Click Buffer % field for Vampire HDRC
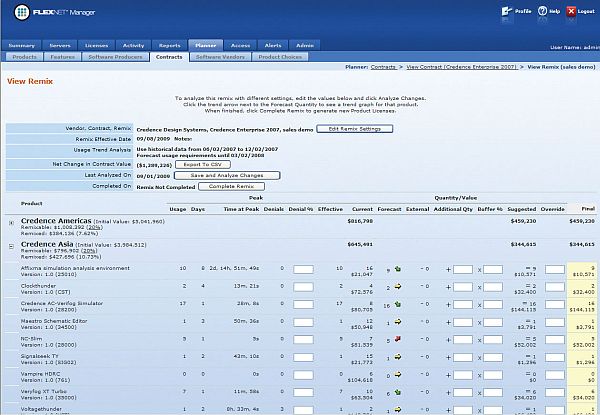600x415 pixels. (493, 375)
